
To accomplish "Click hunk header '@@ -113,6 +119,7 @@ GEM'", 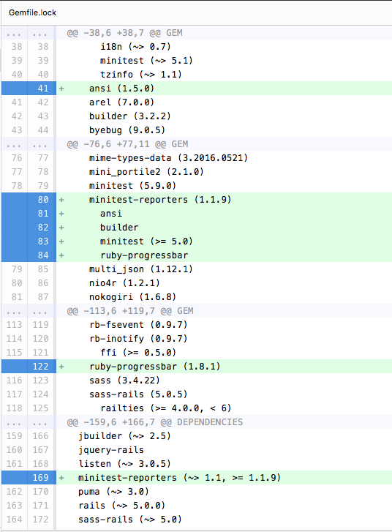I will point(130,311).
